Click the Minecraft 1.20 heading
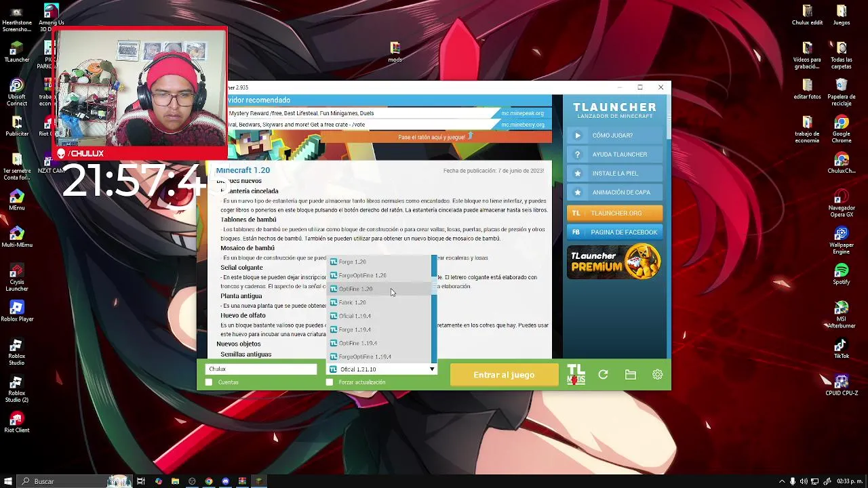Image resolution: width=868 pixels, height=488 pixels. [x=243, y=170]
